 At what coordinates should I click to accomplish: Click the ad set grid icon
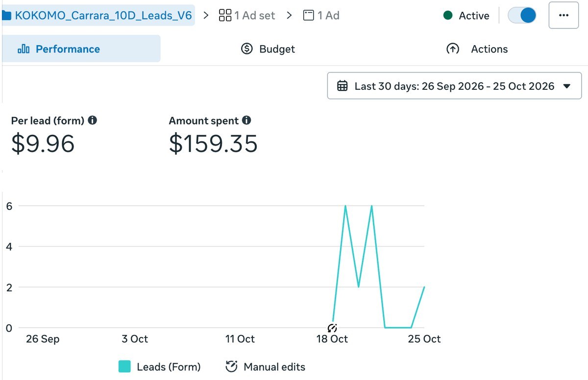click(x=225, y=15)
